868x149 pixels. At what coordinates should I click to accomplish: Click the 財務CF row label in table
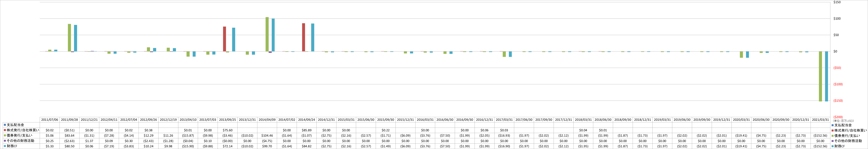[12, 146]
